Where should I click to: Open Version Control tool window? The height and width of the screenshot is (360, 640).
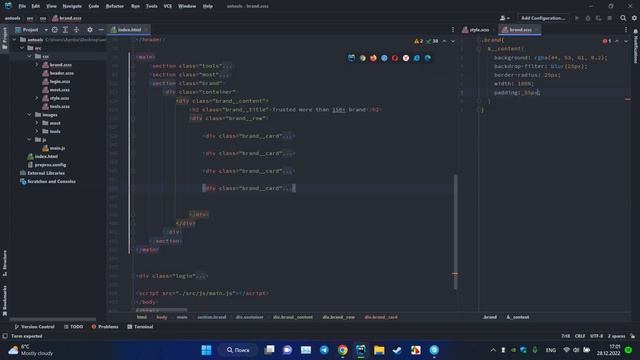coord(34,327)
